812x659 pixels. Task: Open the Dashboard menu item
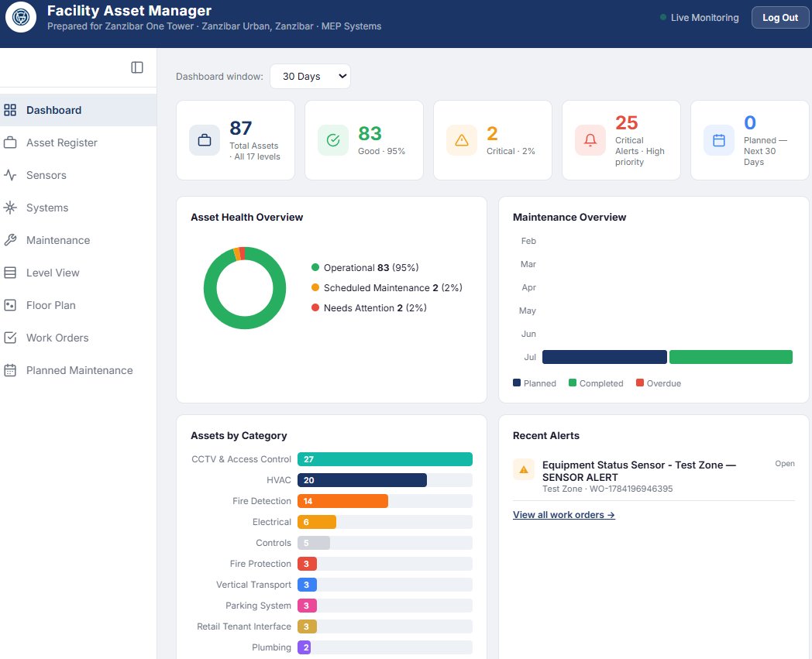coord(78,110)
